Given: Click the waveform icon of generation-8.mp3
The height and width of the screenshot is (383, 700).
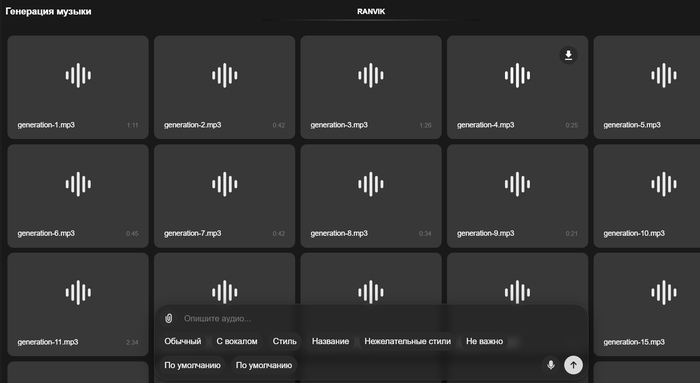Looking at the screenshot, I should [x=371, y=184].
